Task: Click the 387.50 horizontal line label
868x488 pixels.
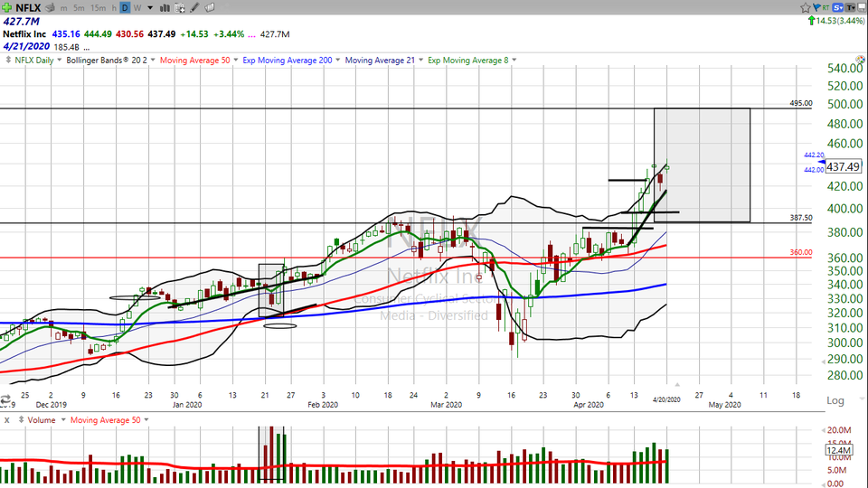Action: click(800, 218)
